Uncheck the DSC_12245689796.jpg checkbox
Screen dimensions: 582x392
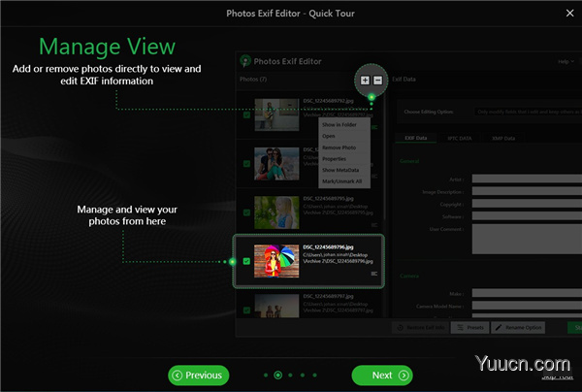pyautogui.click(x=246, y=261)
